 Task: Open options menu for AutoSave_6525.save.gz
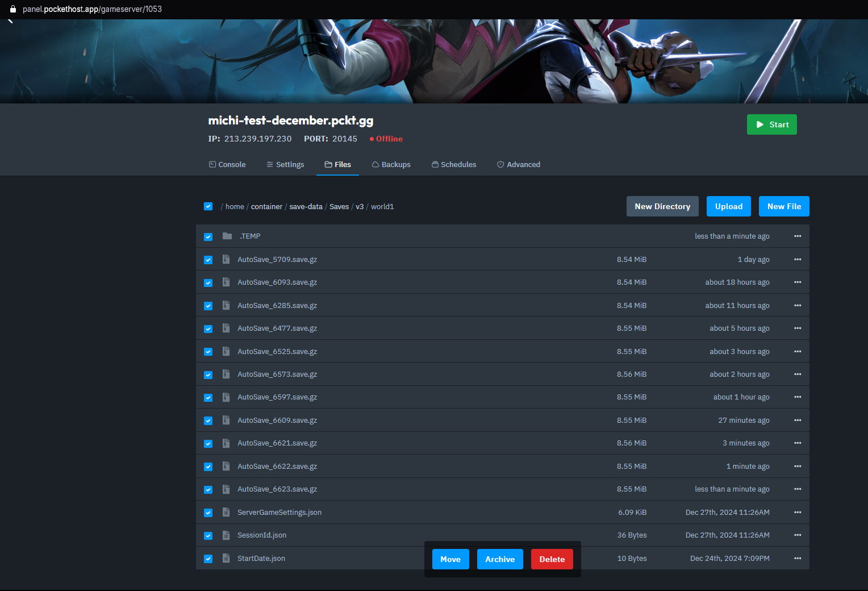coord(798,351)
